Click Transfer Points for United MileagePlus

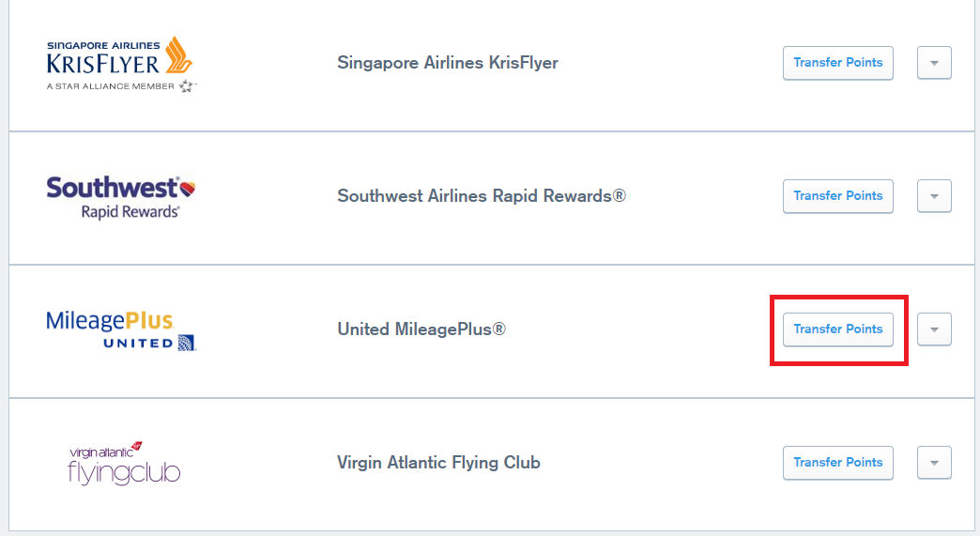coord(837,329)
